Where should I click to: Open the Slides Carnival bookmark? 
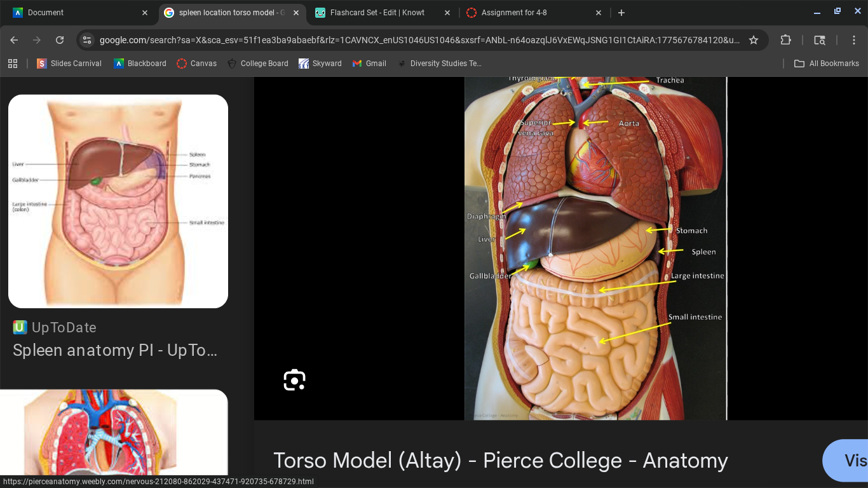pos(69,64)
